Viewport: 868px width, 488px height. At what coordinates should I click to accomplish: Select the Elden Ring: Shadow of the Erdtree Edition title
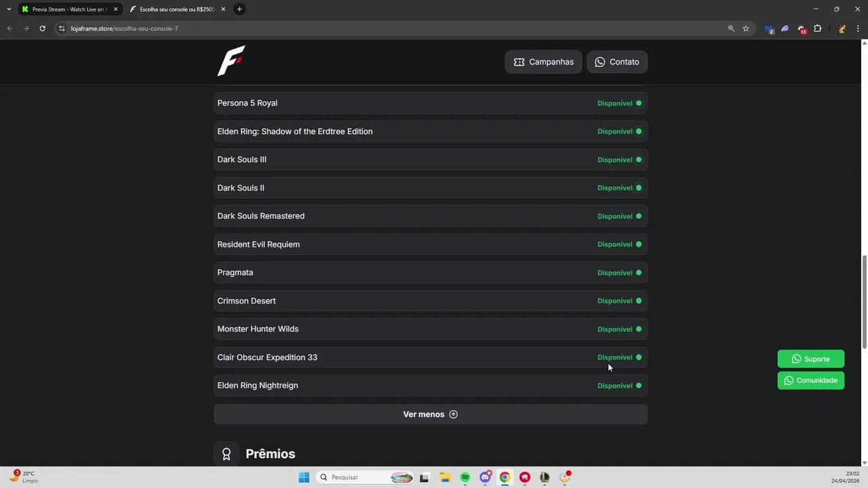pyautogui.click(x=295, y=131)
